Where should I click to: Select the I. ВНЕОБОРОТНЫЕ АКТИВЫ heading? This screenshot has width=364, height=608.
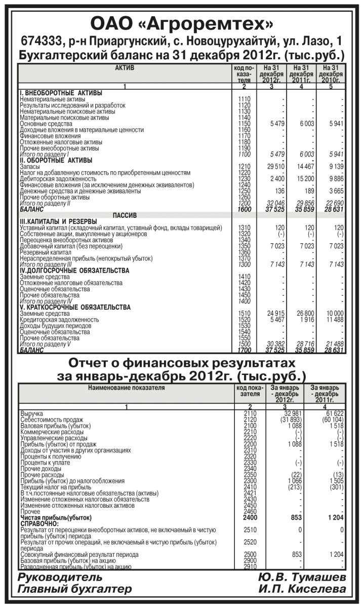pos(61,93)
